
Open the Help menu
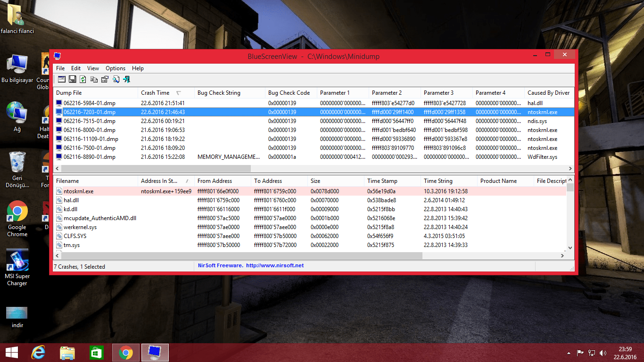click(x=138, y=68)
